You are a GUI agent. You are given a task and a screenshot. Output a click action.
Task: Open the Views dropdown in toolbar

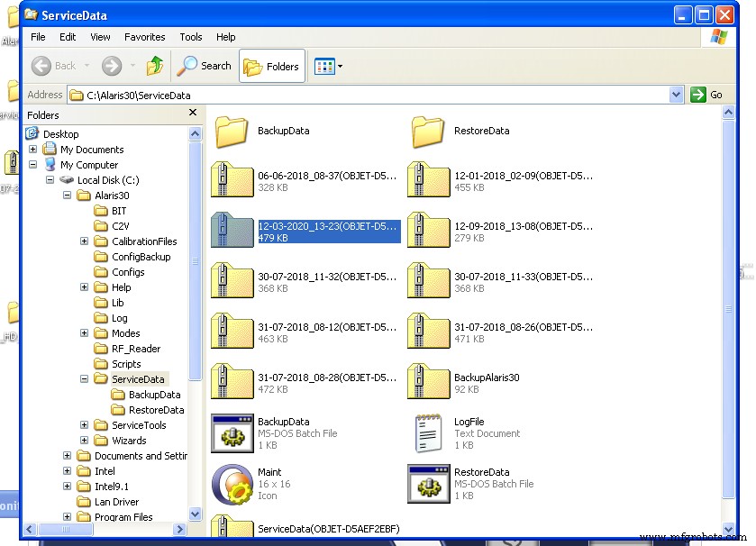point(328,67)
